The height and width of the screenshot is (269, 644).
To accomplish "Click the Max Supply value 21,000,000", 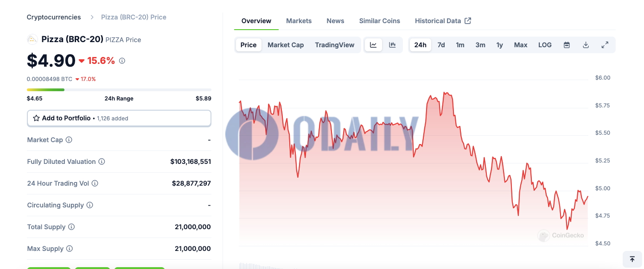I will [x=193, y=249].
